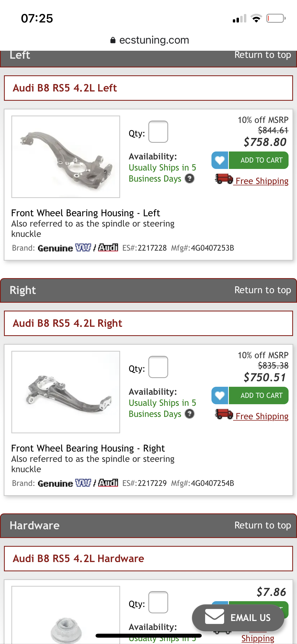Enter quantity for Front Wheel Bearing Housing Left

pos(158,132)
